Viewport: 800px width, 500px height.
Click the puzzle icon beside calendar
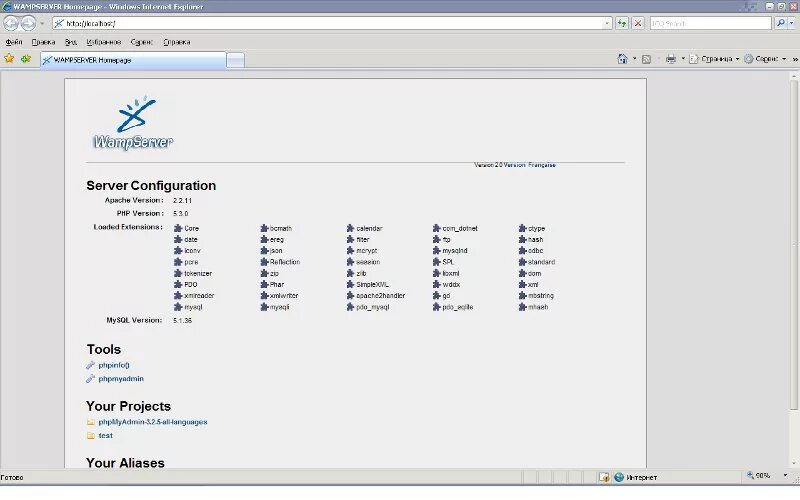pos(351,228)
